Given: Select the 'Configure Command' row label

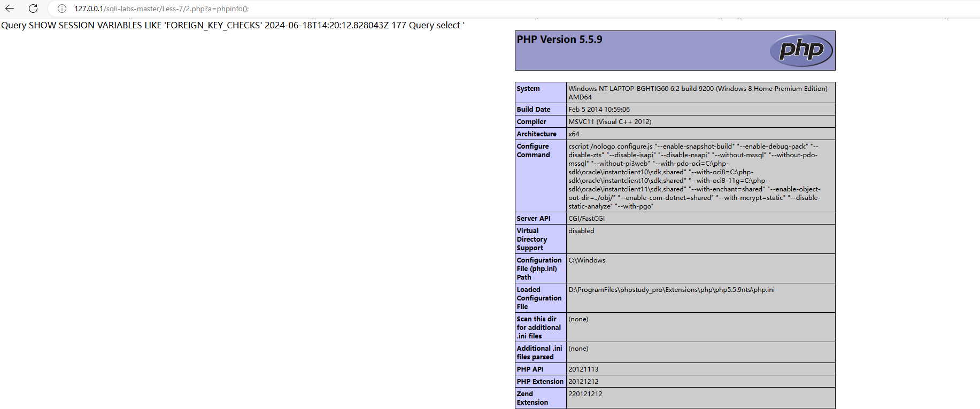Looking at the screenshot, I should [x=533, y=151].
